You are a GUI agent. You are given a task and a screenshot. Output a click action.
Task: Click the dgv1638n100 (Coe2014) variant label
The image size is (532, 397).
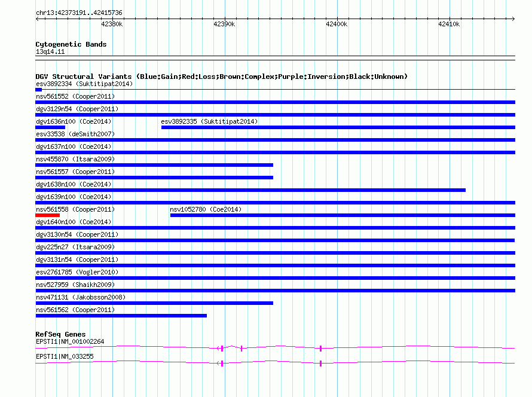[x=74, y=184]
